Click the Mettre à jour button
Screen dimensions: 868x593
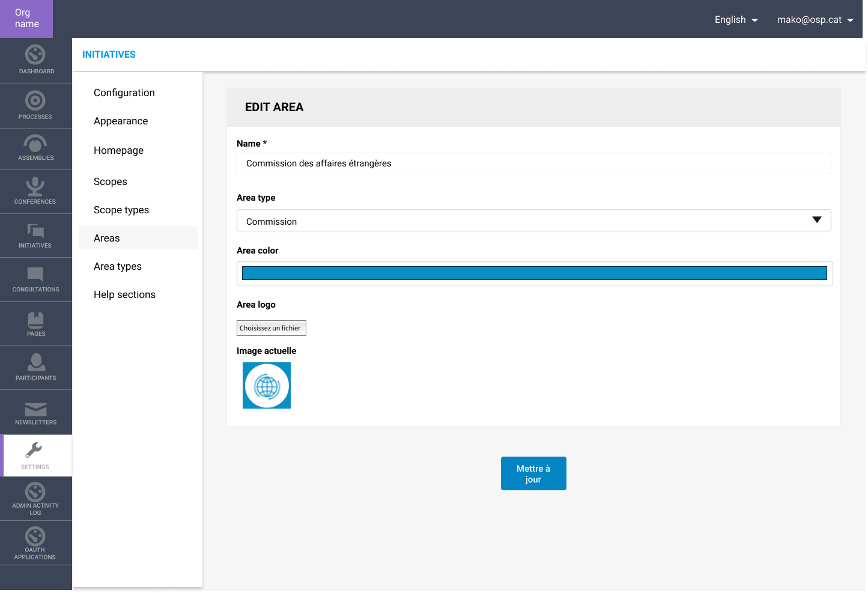click(533, 473)
